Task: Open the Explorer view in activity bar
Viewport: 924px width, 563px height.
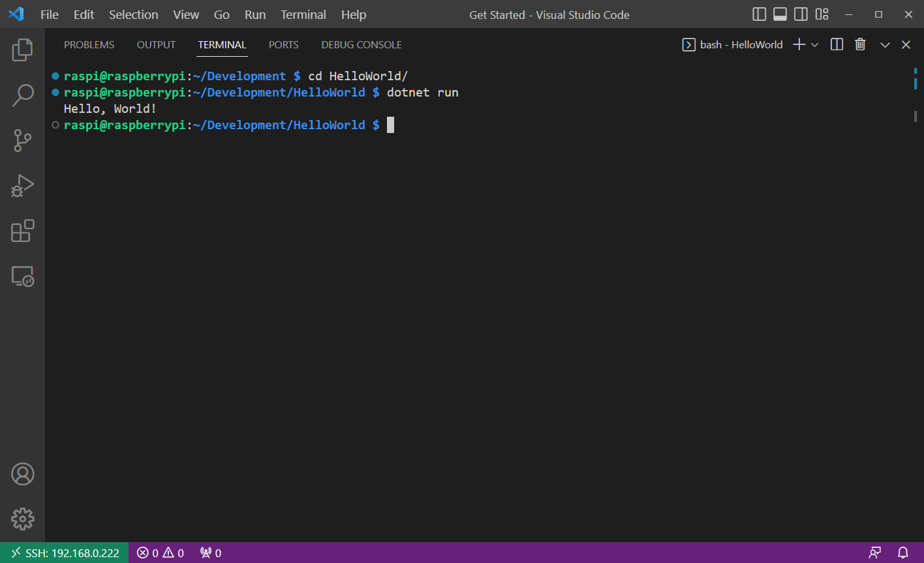Action: pos(22,50)
